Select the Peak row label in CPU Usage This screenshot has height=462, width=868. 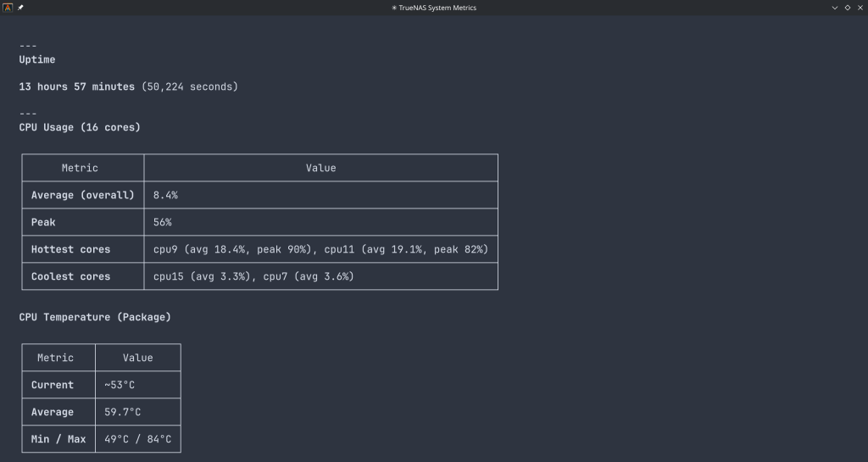[43, 222]
